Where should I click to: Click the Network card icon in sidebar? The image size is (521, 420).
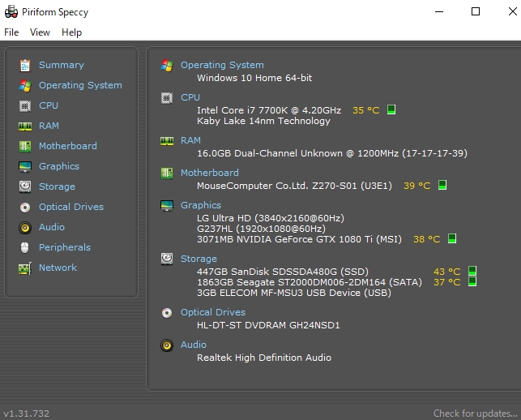tap(25, 268)
